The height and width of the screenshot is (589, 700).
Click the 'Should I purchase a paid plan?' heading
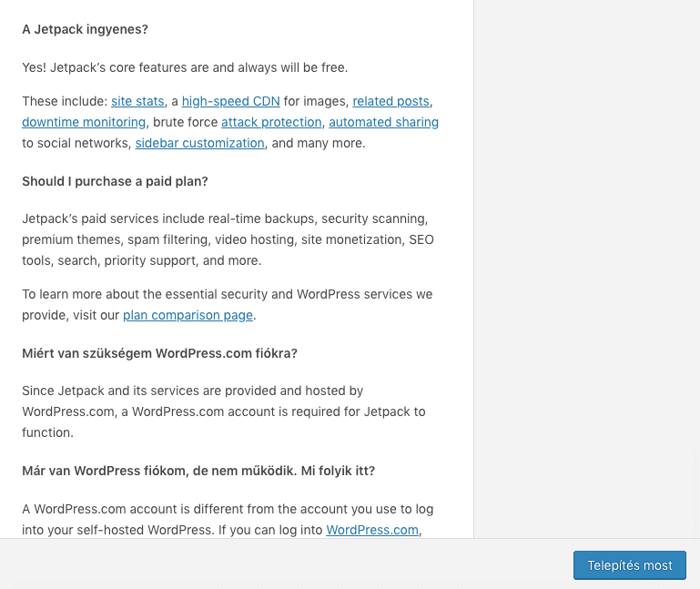pos(116,181)
